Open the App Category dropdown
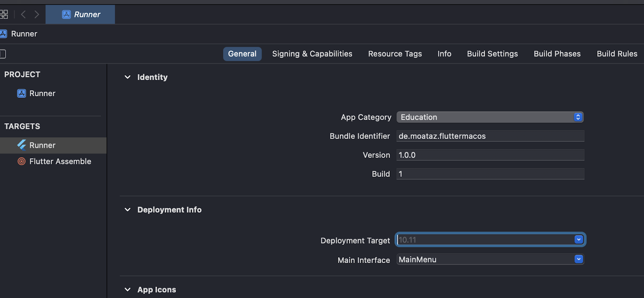 tap(490, 117)
